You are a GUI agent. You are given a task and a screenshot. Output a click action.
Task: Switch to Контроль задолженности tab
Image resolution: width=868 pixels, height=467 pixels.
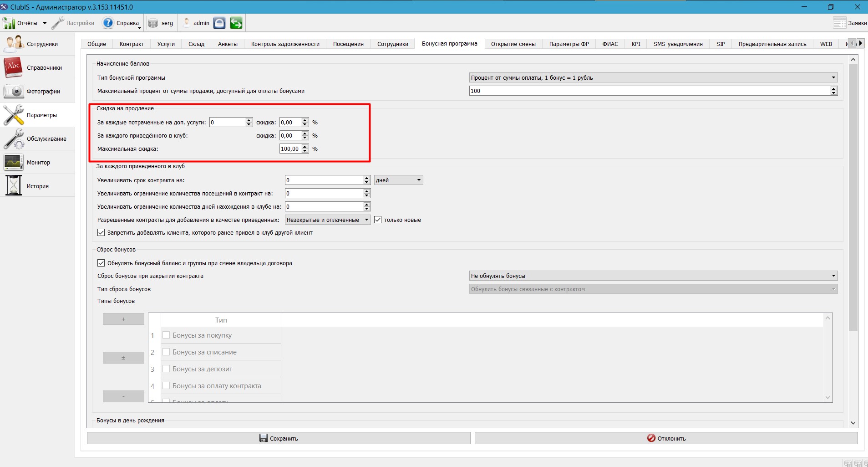pos(285,44)
